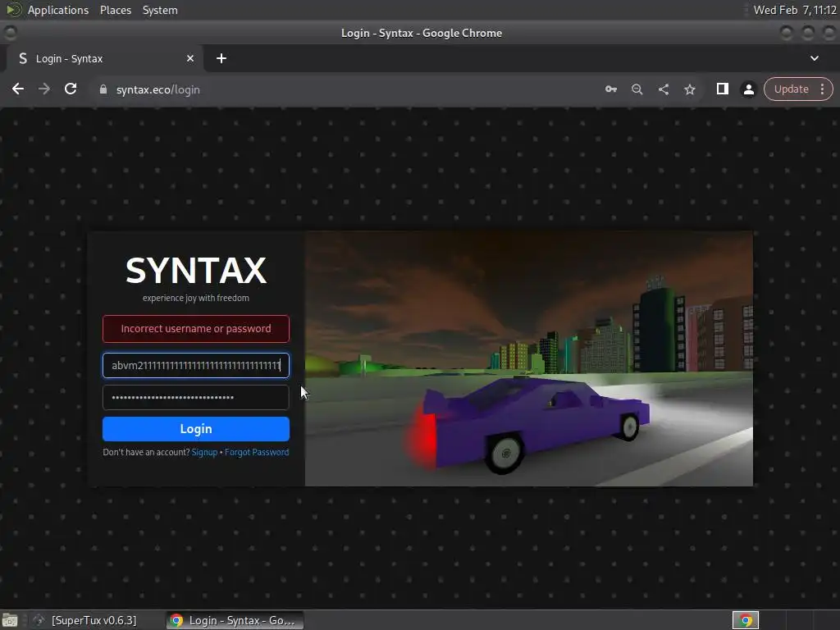This screenshot has width=840, height=630.
Task: Open a new tab with the plus
Action: click(221, 58)
